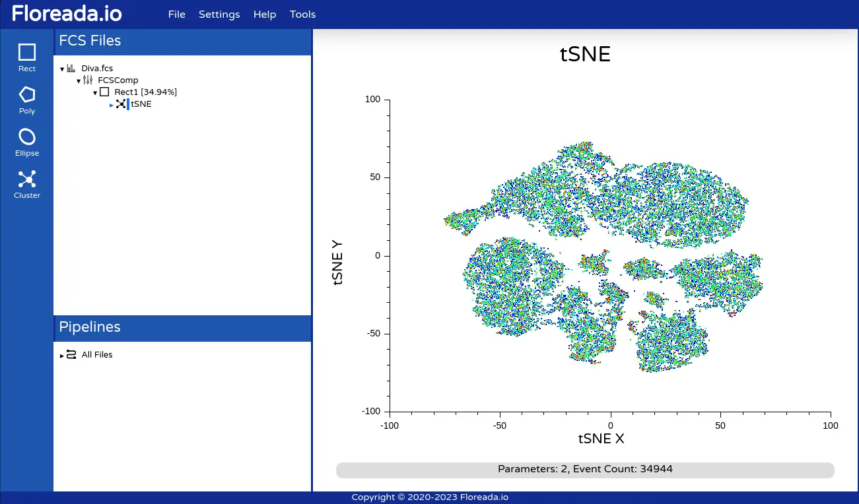Select the Poly gate tool
This screenshot has height=504, width=859.
coord(27,100)
